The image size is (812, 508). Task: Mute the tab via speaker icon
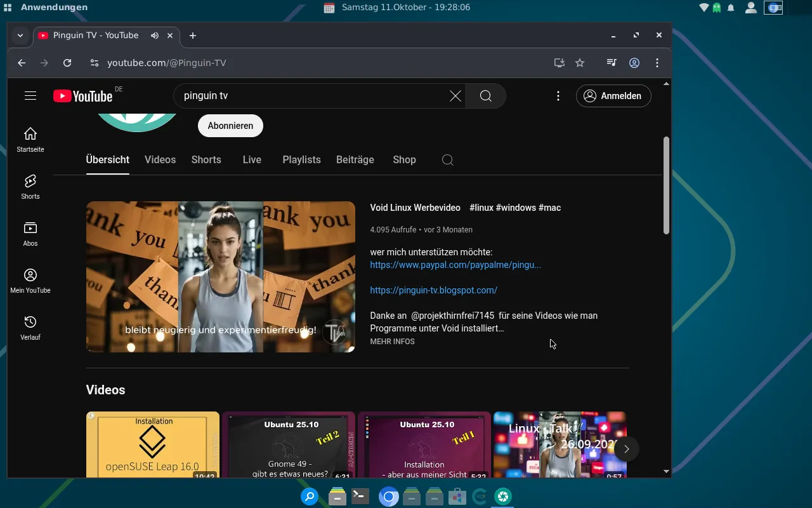click(x=155, y=36)
